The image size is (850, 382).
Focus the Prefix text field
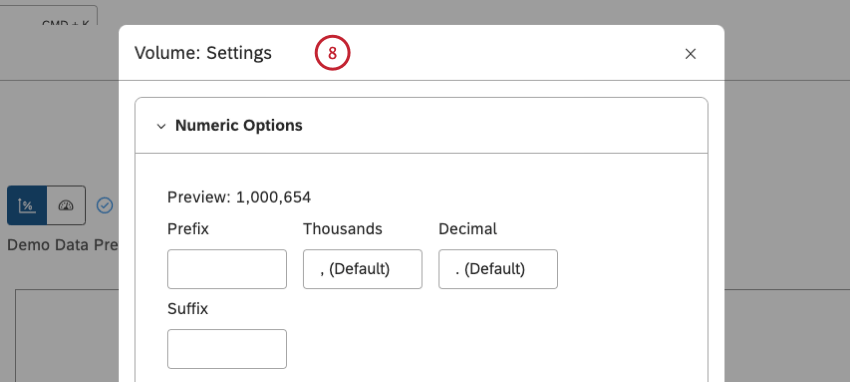[227, 269]
